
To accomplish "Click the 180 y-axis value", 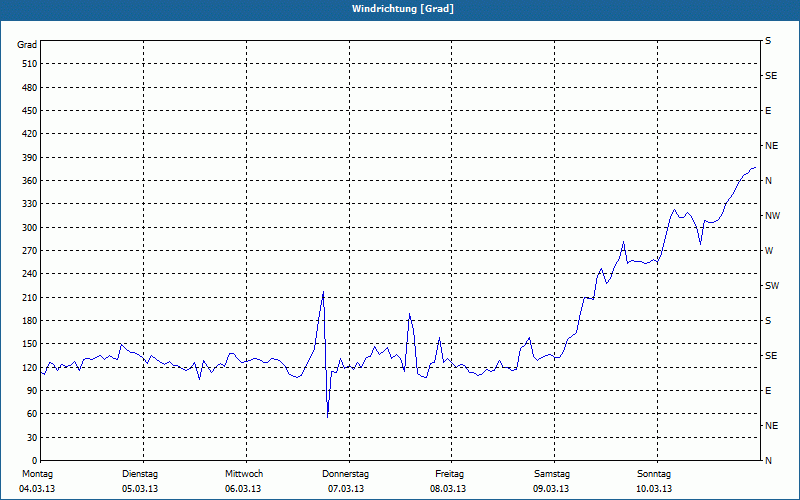I will 30,320.
